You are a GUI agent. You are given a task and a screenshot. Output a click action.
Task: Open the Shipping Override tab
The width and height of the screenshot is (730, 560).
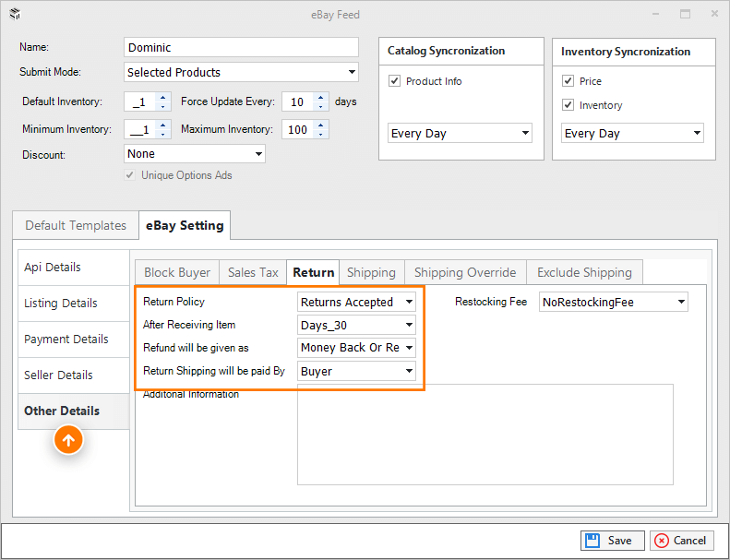[x=465, y=272]
